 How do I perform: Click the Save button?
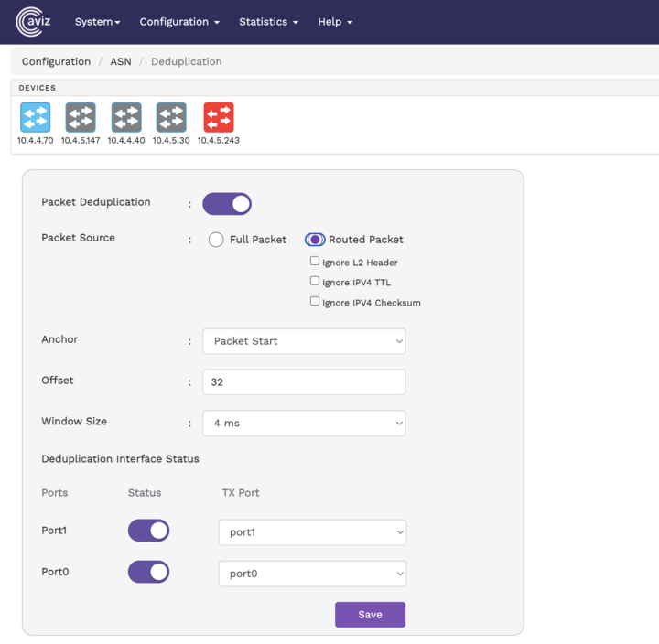point(370,614)
